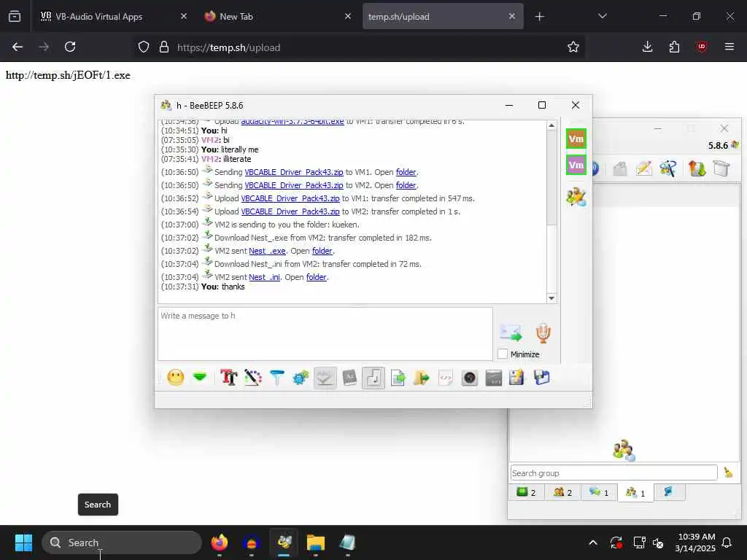Image resolution: width=747 pixels, height=560 pixels.
Task: Click the trash bin icon in main window
Action: (721, 168)
